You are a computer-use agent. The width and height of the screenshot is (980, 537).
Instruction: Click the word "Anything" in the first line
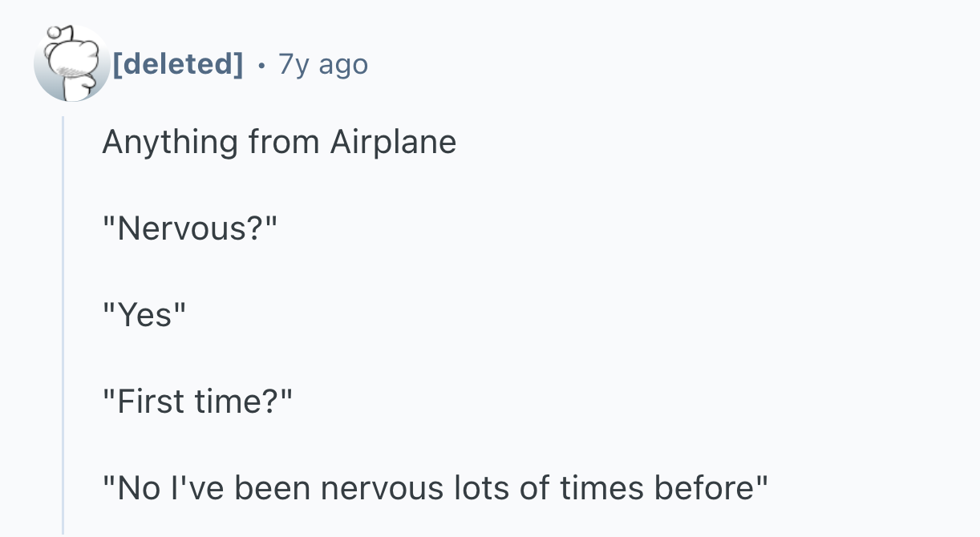point(170,143)
